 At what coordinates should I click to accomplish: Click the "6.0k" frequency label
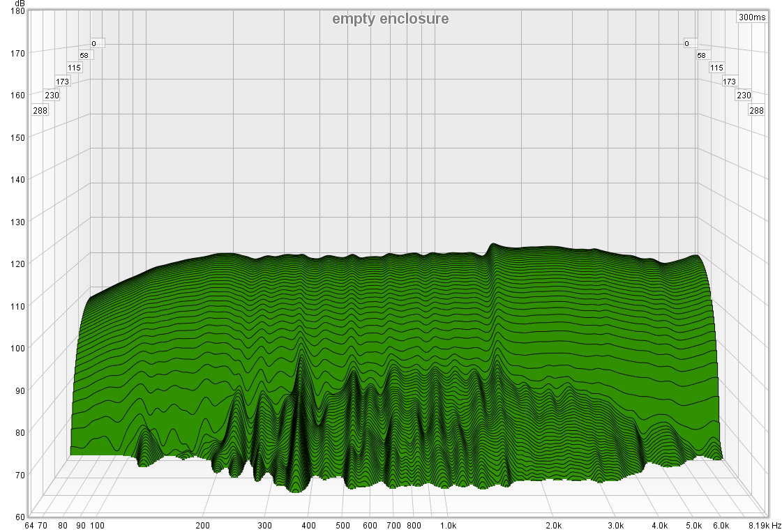point(721,526)
